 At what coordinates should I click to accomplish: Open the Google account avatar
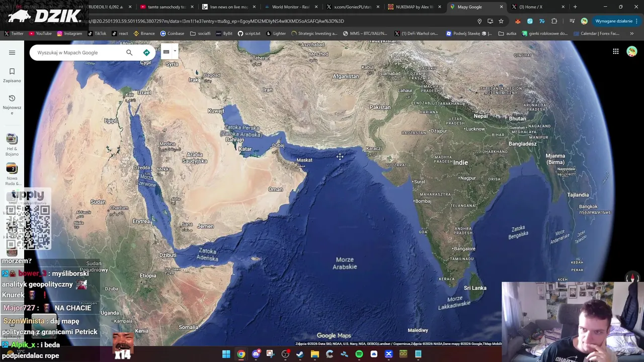point(632,51)
